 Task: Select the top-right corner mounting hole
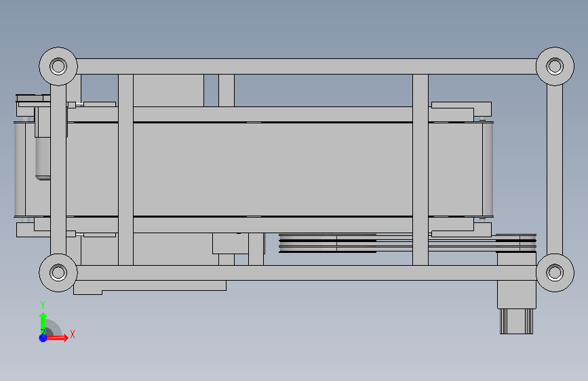point(555,66)
